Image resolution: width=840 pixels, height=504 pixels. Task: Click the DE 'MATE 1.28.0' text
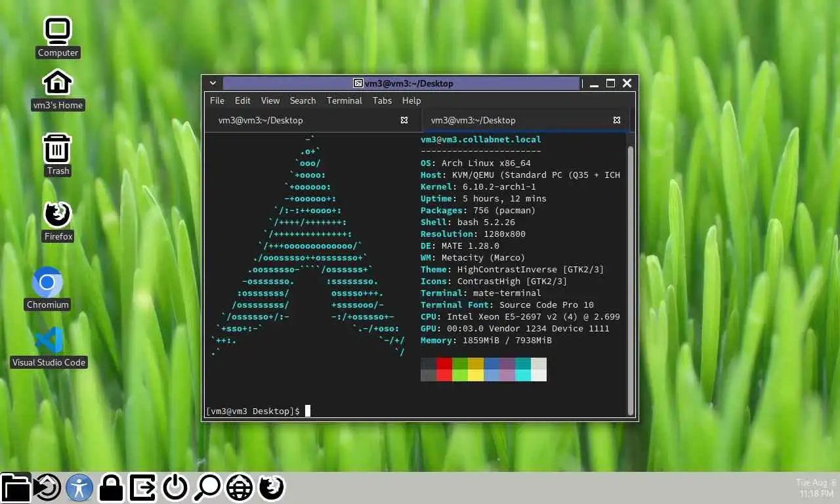[x=471, y=245]
